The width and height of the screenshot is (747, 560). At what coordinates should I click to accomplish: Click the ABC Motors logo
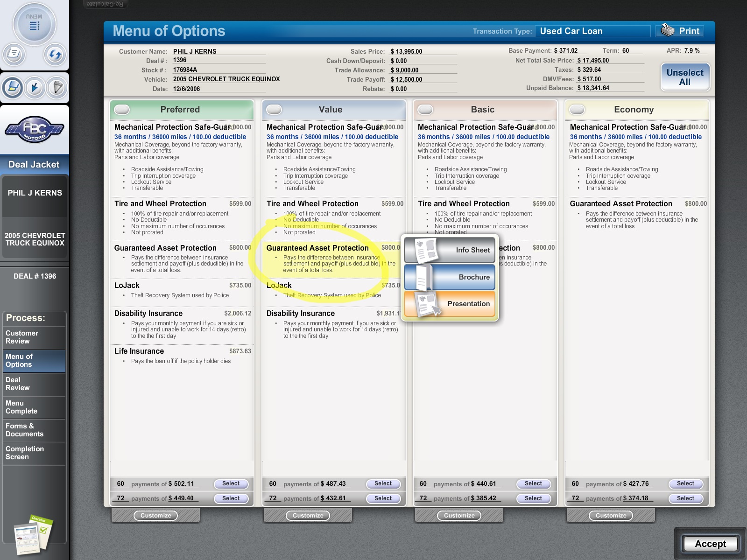(x=35, y=129)
